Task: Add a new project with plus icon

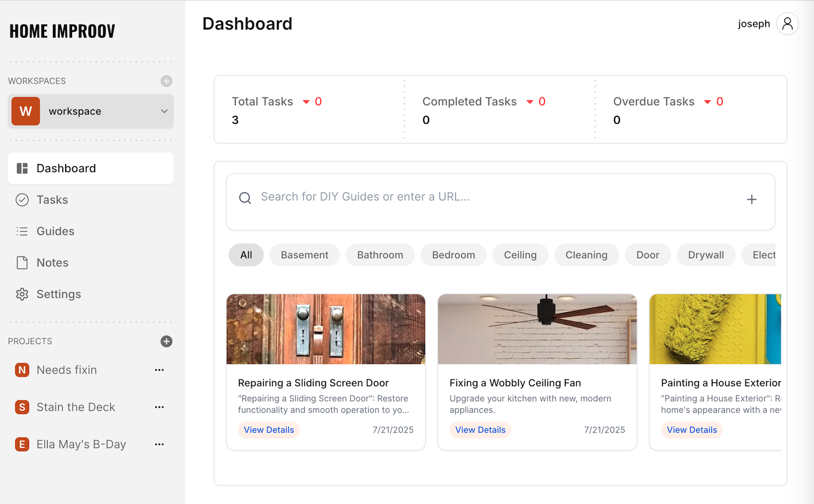Action: point(166,341)
